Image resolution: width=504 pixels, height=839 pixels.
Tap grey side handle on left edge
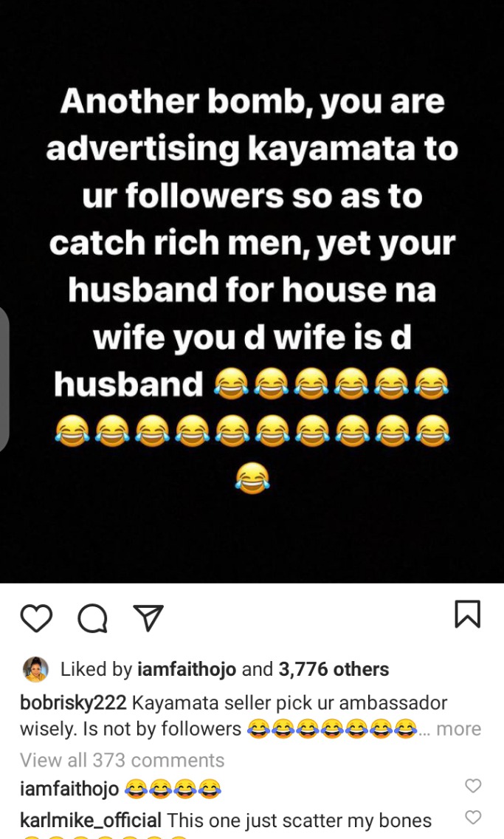coord(4,380)
